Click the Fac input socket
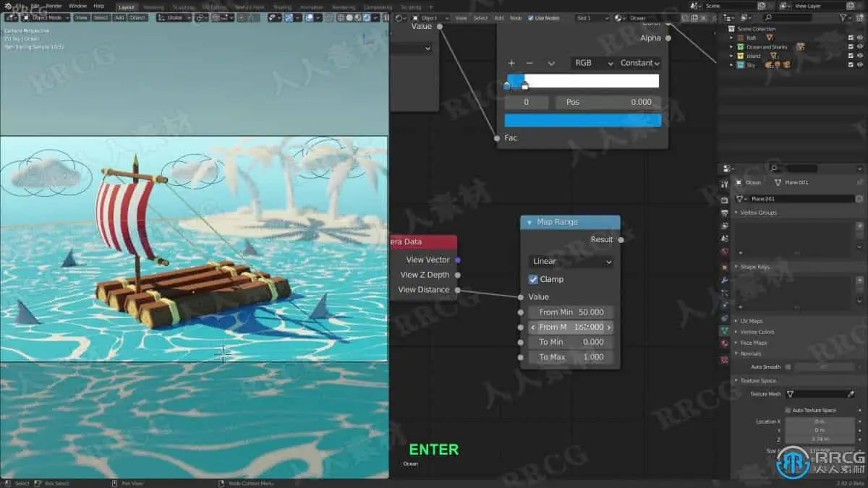This screenshot has height=488, width=868. pyautogui.click(x=497, y=137)
